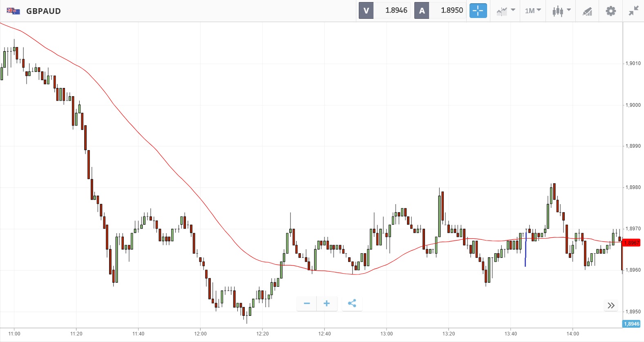Click the GBPAUD instrument name
The height and width of the screenshot is (342, 644).
click(43, 11)
